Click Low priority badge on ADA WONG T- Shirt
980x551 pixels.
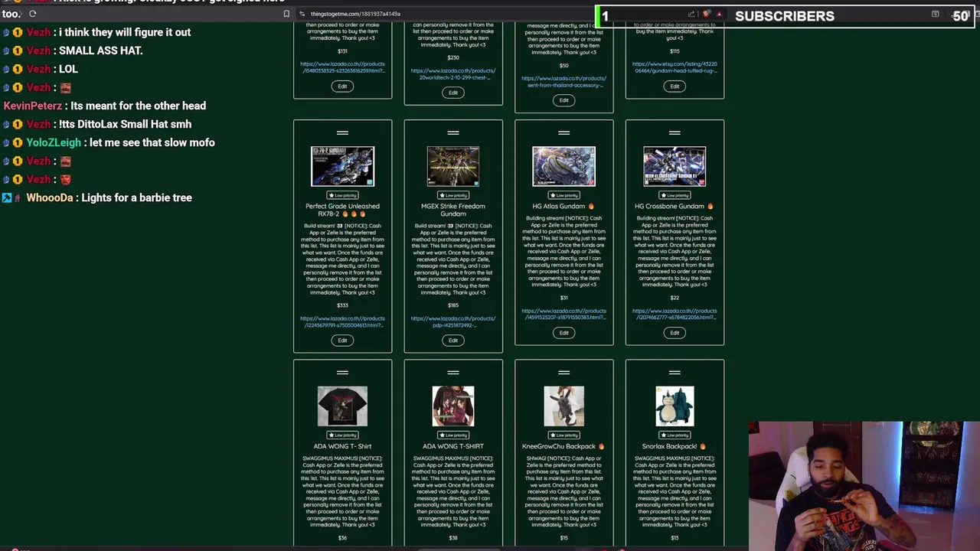[342, 435]
